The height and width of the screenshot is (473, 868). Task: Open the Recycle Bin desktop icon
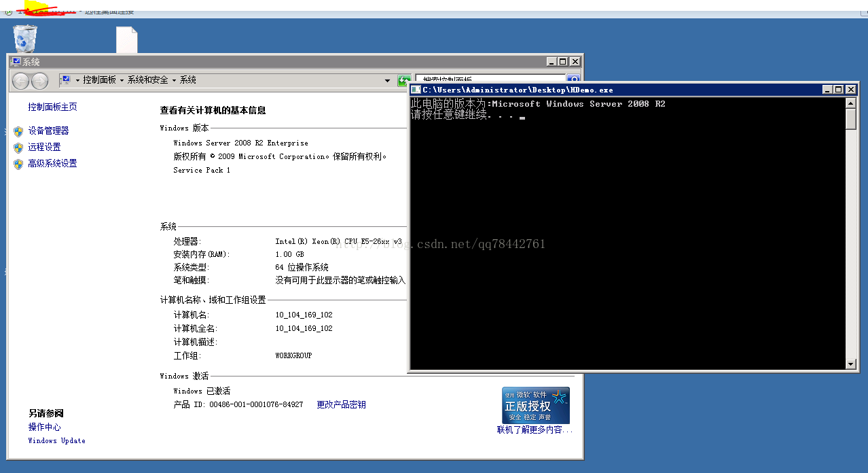[25, 38]
